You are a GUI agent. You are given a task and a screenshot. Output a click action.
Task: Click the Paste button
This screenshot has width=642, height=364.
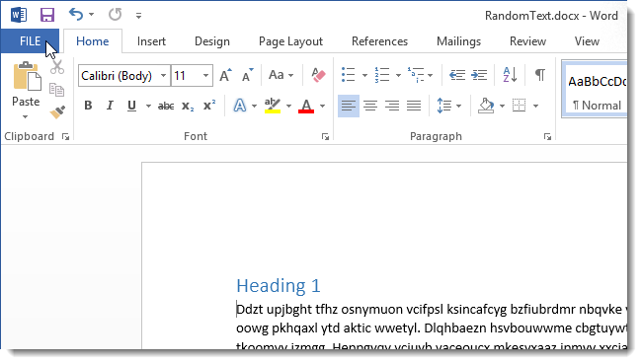26,90
